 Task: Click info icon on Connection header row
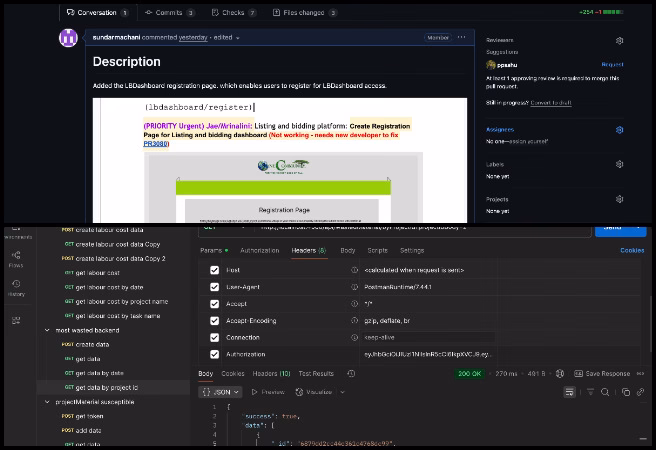(354, 337)
